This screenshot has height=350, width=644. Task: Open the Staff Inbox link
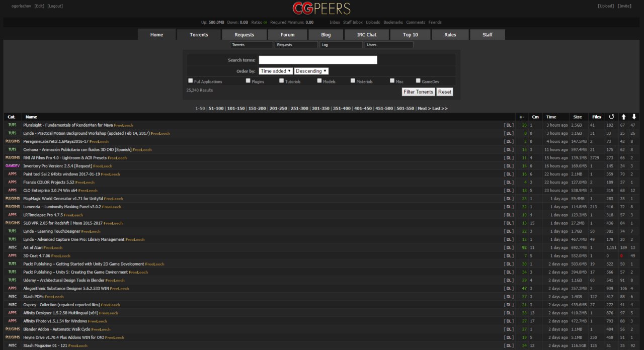point(353,22)
